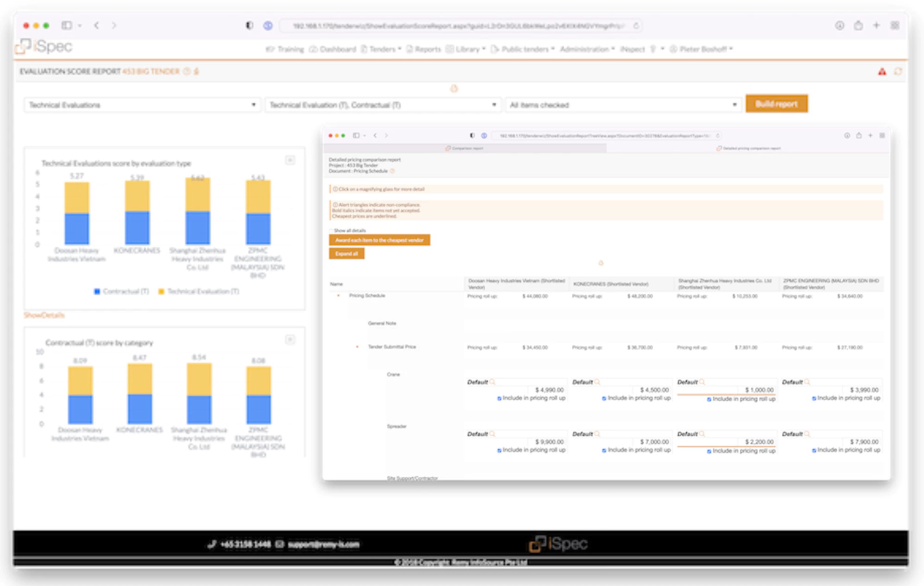Viewport: 924px width, 586px height.
Task: Go back in the outer browser window
Action: 96,25
